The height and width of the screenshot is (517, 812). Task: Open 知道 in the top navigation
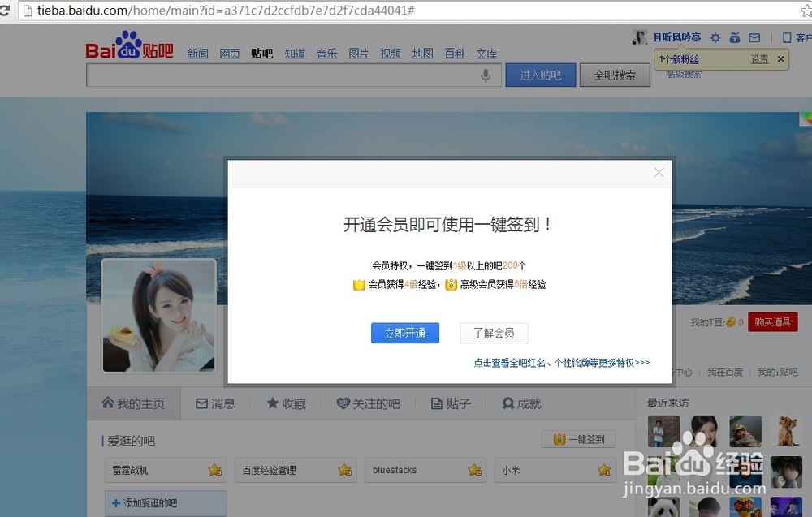coord(295,54)
